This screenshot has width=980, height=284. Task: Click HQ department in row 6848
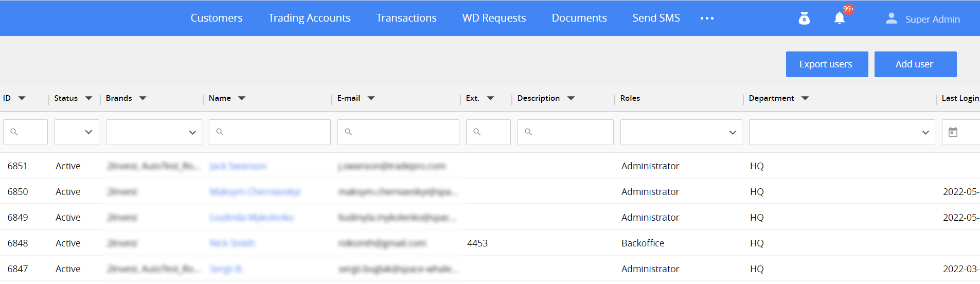pyautogui.click(x=757, y=243)
